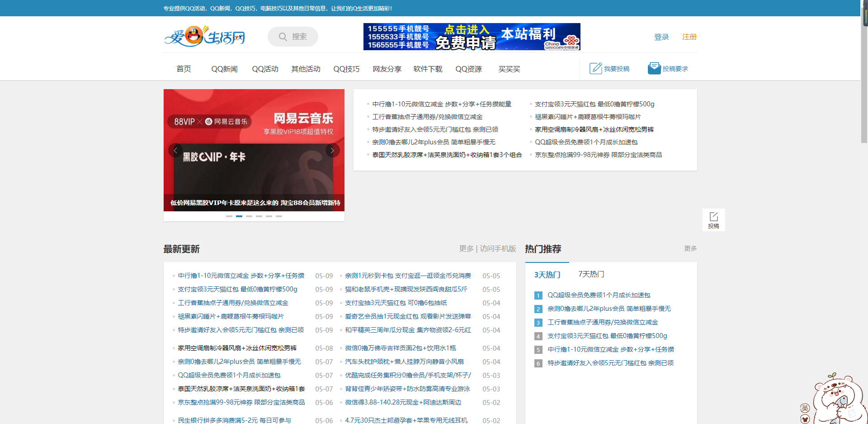This screenshot has height=424, width=868.
Task: Open 背背佳青少年矫姿带 article
Action: [x=407, y=389]
